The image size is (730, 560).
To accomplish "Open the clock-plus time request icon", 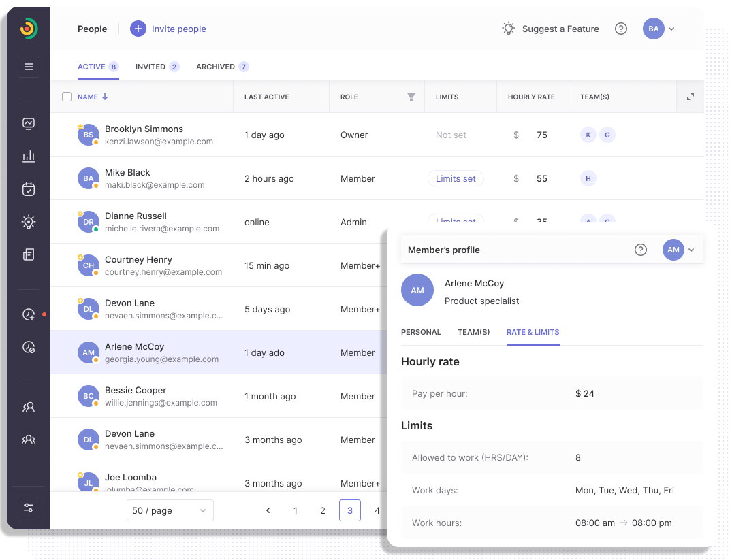I will (x=29, y=314).
